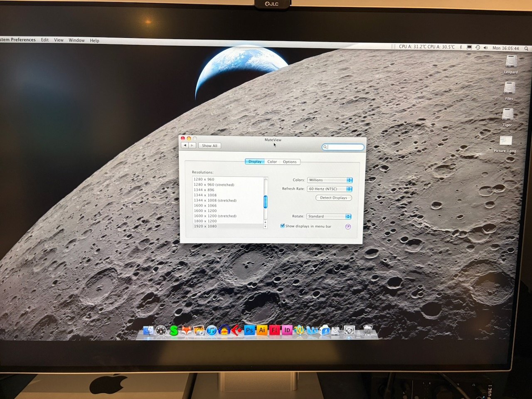Select the 1280 x 960 resolution

(228, 180)
